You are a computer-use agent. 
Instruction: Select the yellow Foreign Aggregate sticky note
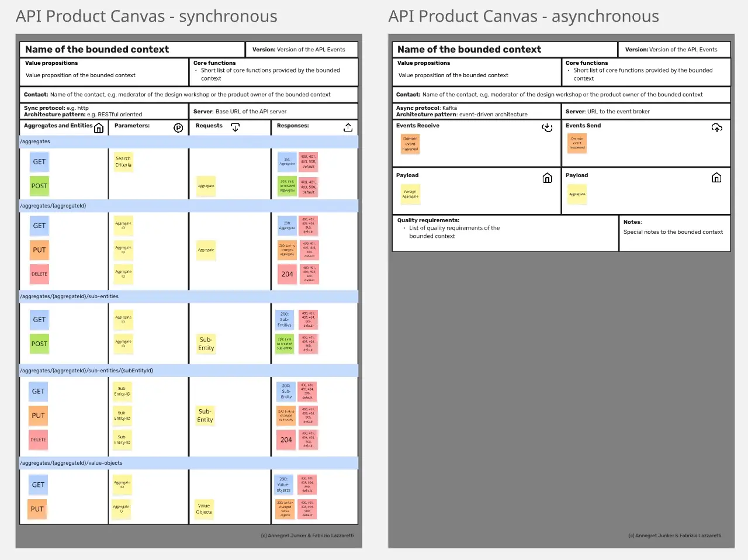tap(410, 194)
